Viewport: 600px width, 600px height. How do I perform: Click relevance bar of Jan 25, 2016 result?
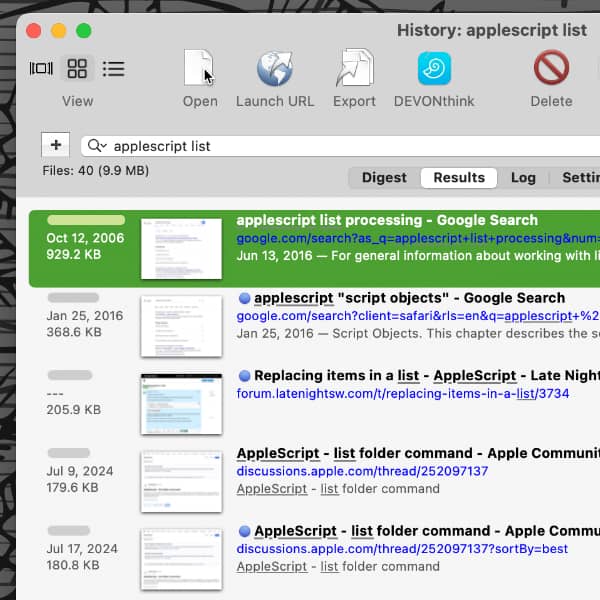click(x=73, y=298)
